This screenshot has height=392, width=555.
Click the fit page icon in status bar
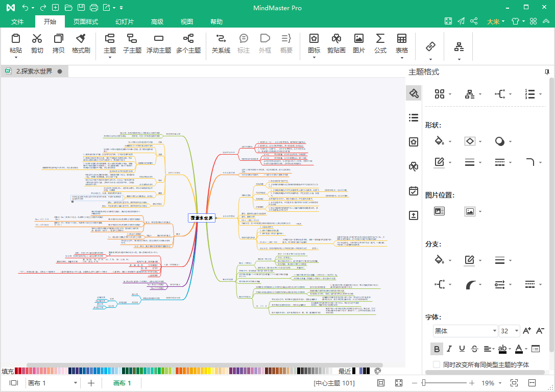(381, 383)
